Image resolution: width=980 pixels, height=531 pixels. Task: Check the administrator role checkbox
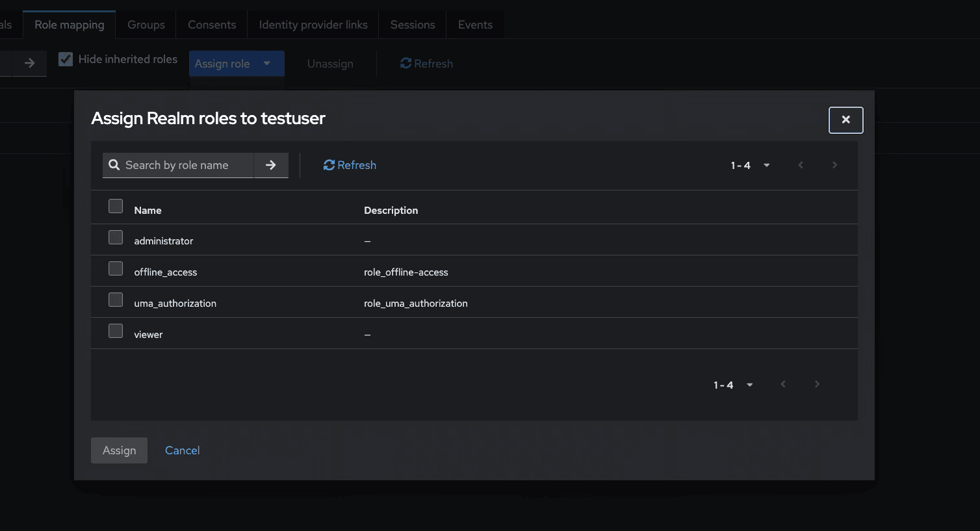pos(116,237)
